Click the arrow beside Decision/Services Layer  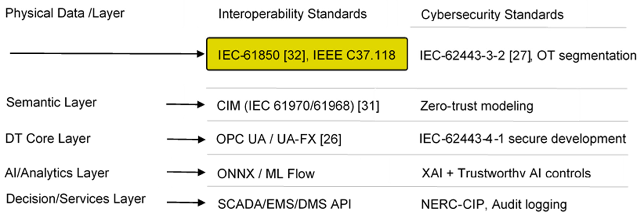point(186,202)
